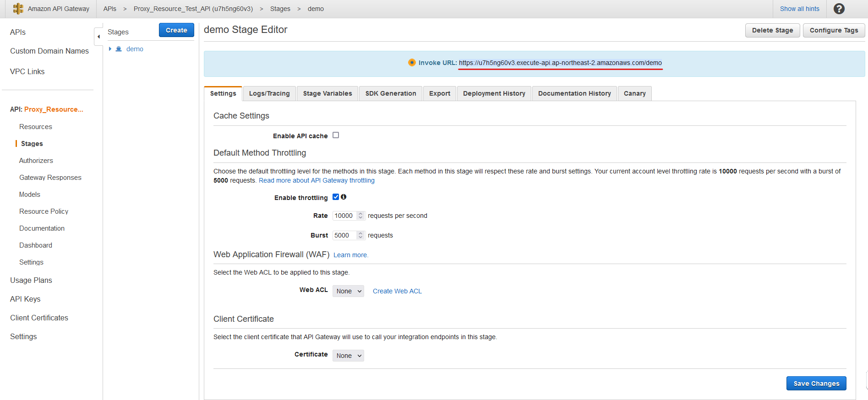The width and height of the screenshot is (868, 400).
Task: Collapse the sidebar with the arrow icon
Action: (x=98, y=37)
